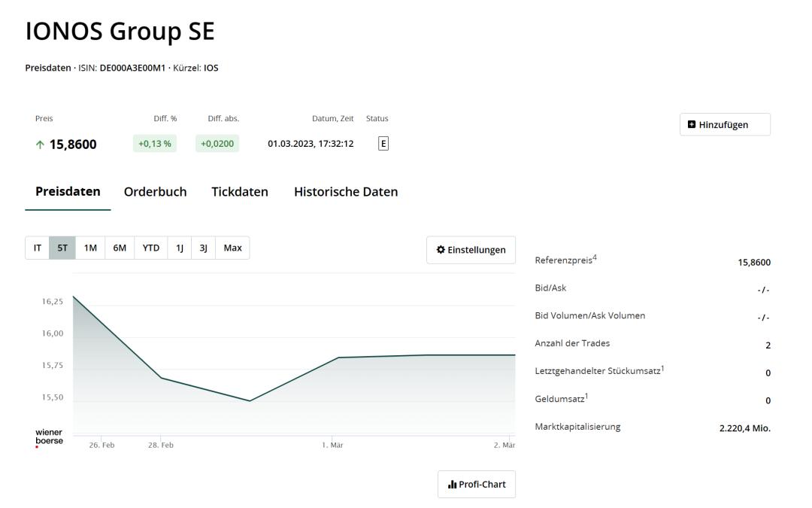Screen dimensions: 812x508
Task: Open the Profi-Chart button
Action: (477, 484)
